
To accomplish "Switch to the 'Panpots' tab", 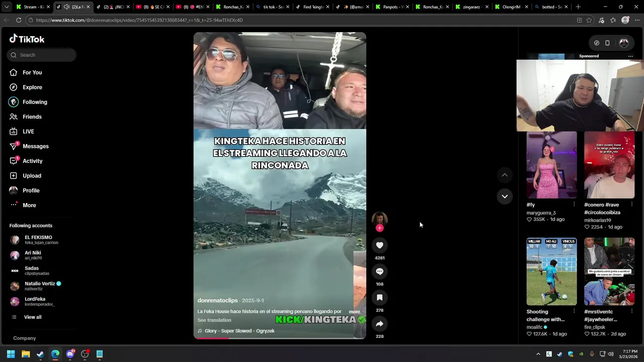I will point(391,7).
